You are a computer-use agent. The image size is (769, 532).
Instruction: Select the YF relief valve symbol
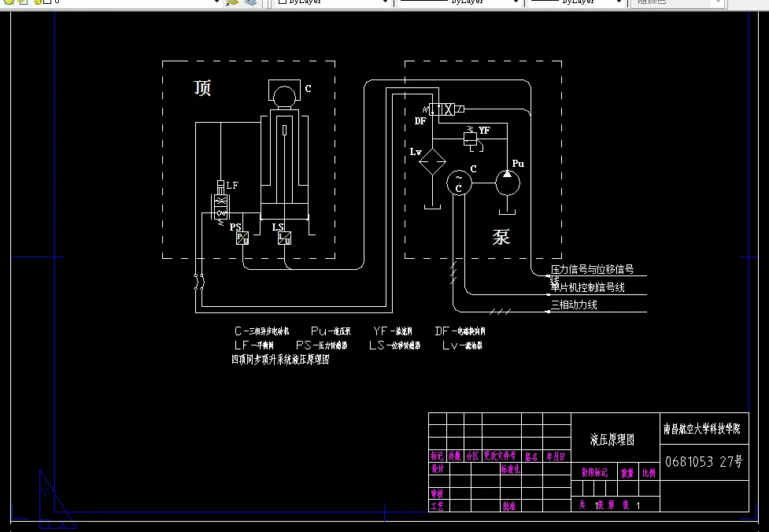point(471,137)
